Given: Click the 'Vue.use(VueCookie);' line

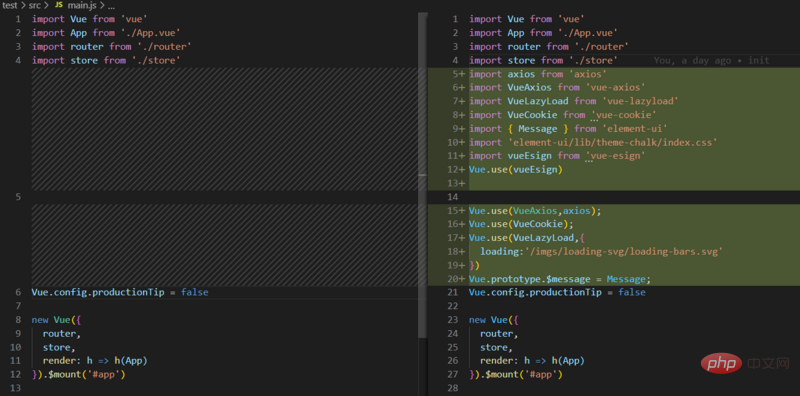Looking at the screenshot, I should coord(521,224).
